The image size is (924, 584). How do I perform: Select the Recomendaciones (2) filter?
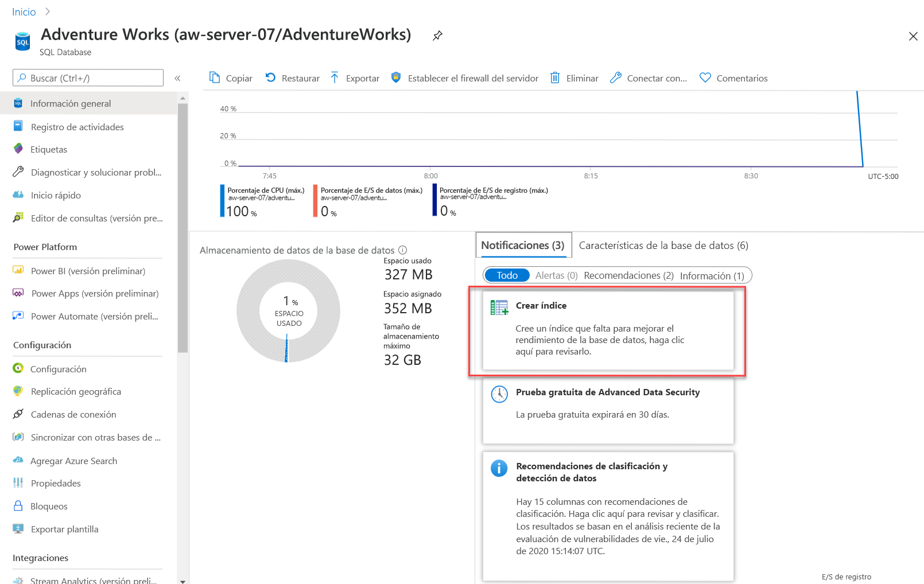tap(629, 275)
